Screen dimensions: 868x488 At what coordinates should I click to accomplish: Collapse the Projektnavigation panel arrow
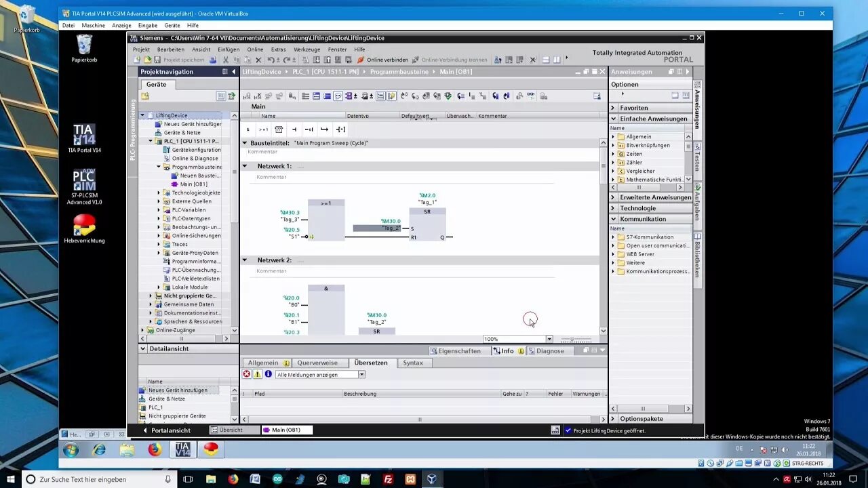234,71
